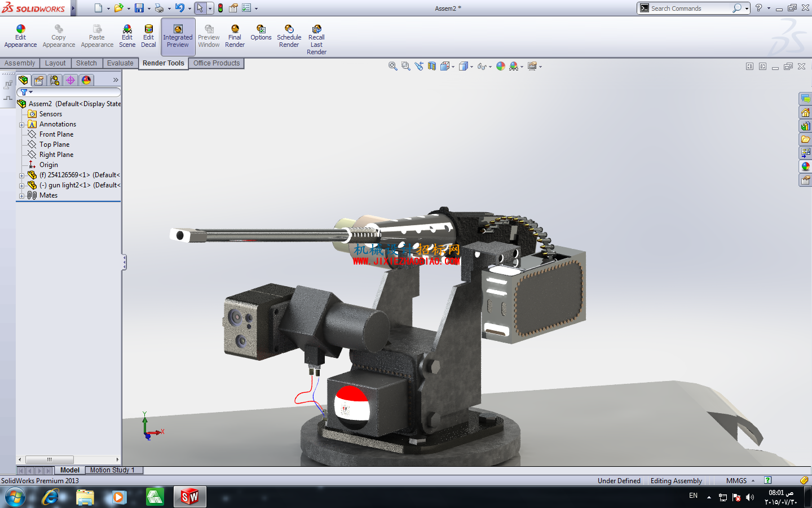Click Recall Last Render

316,40
